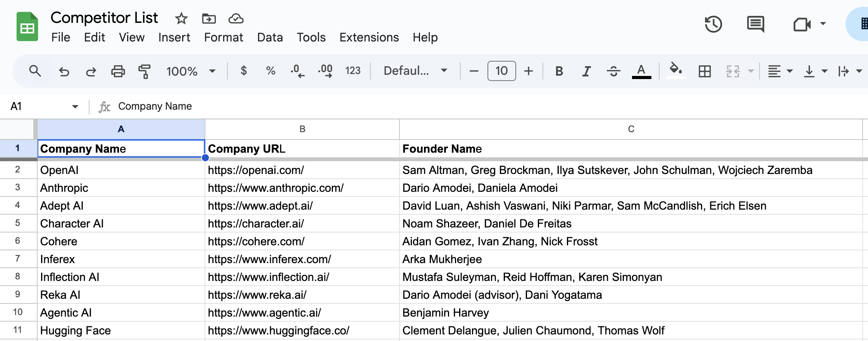Open the 100% zoom dropdown
Screen dimensions: 868x341
click(191, 71)
